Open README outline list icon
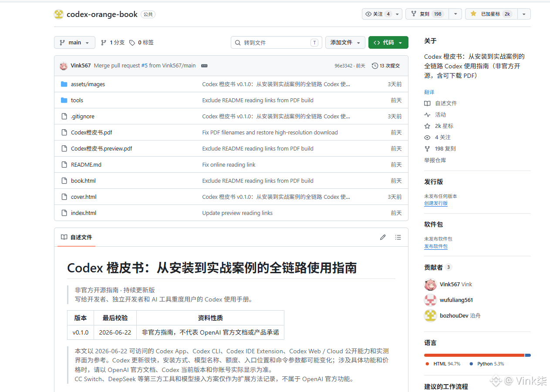Image resolution: width=550 pixels, height=392 pixels. point(398,237)
